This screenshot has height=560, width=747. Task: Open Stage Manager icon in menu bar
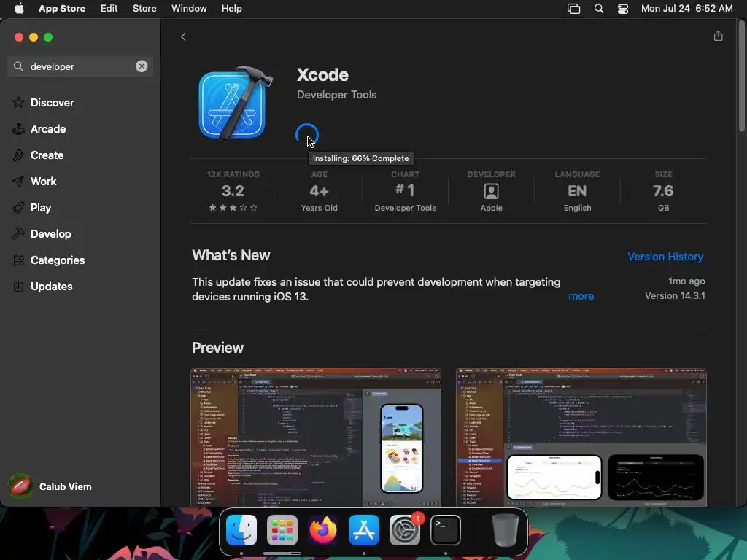(x=573, y=9)
